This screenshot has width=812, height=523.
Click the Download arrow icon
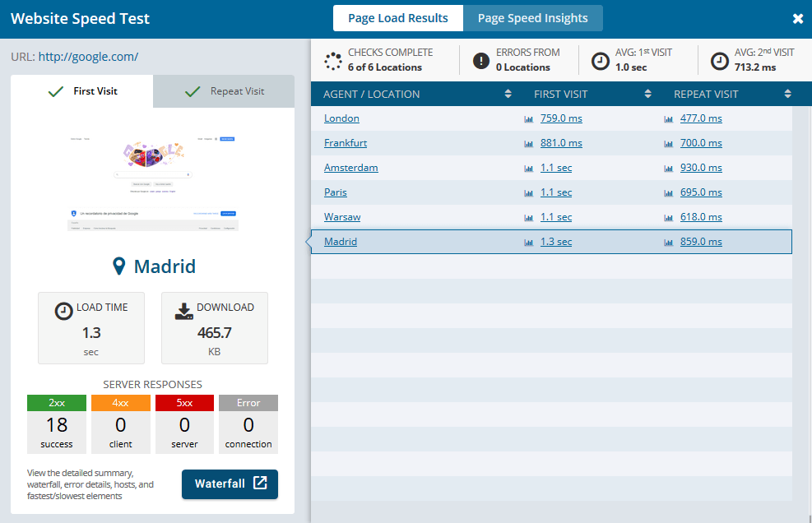pos(183,311)
